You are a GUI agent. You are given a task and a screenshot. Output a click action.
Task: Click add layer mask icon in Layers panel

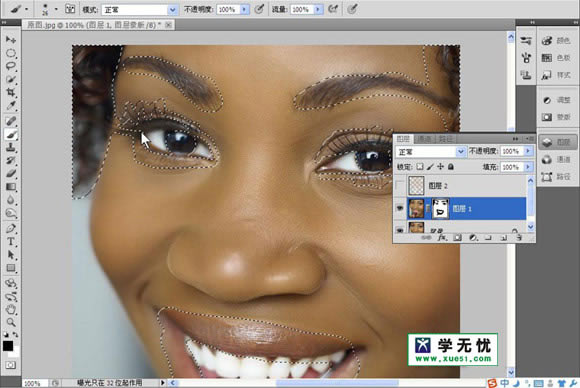(458, 238)
